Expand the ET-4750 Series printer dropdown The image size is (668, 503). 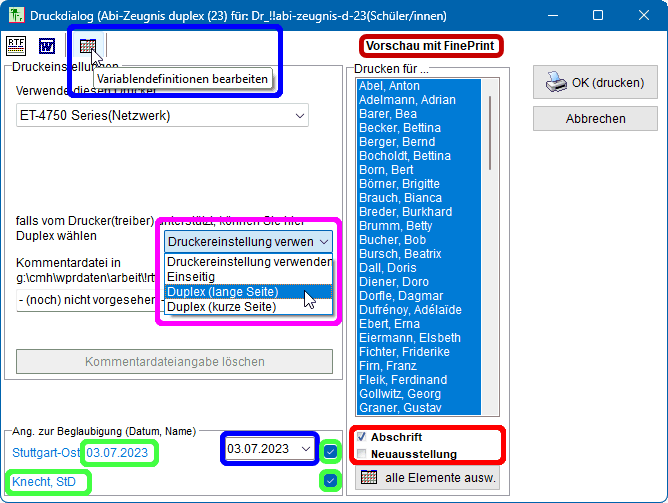coord(300,116)
